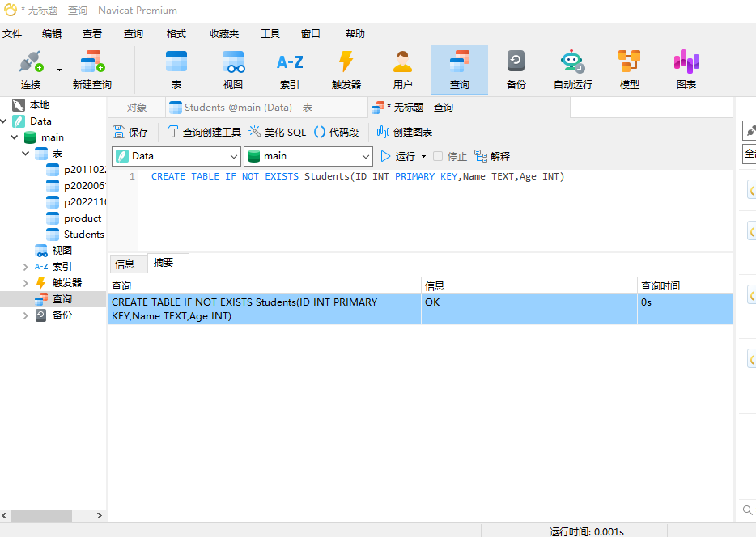Click New Query (新建查询) icon
Screen dimensions: 756x537
92,70
